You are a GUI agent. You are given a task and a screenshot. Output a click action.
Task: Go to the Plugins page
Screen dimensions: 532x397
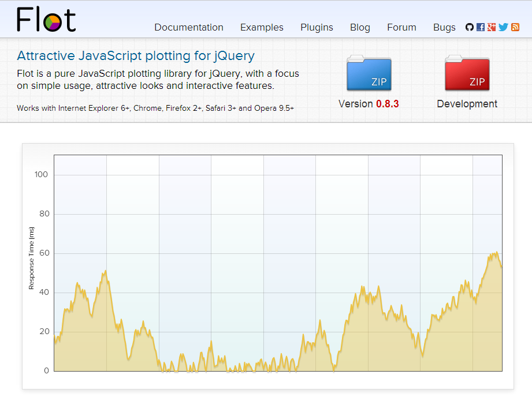317,28
